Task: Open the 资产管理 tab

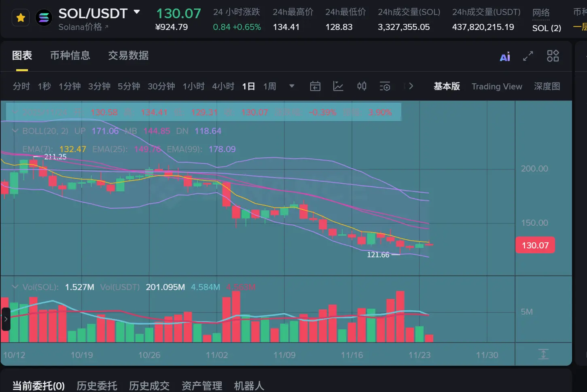Action: click(202, 386)
